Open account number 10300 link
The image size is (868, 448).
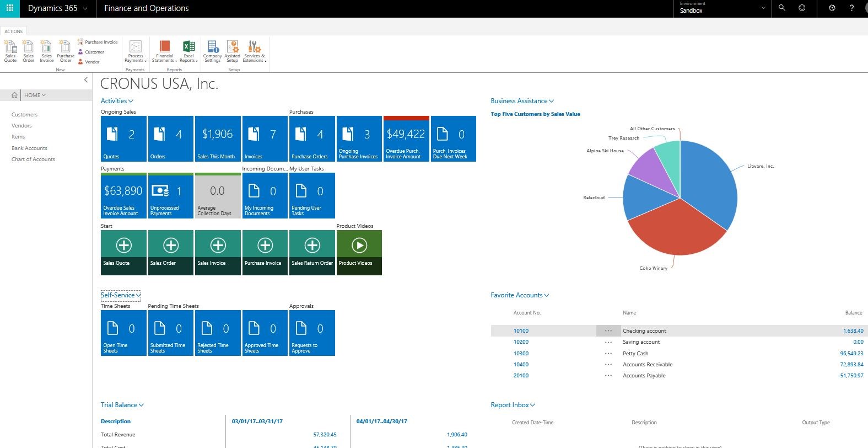(x=521, y=354)
